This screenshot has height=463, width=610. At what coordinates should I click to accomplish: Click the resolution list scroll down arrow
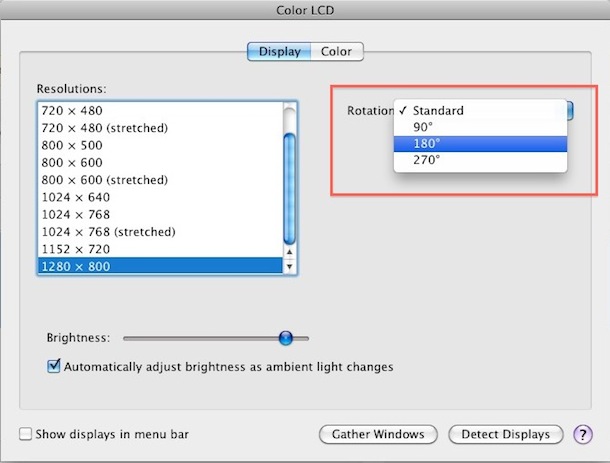(x=289, y=267)
